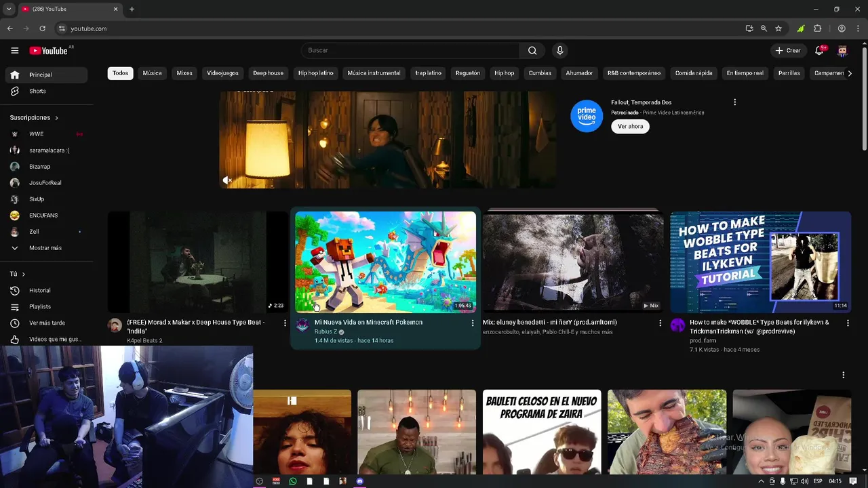Viewport: 868px width, 488px height.
Task: Start voice search with microphone icon
Action: [559, 50]
